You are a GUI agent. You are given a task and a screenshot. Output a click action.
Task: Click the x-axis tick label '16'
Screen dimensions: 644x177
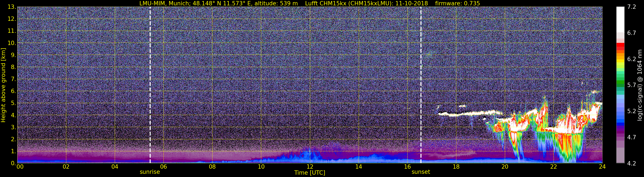[407, 167]
